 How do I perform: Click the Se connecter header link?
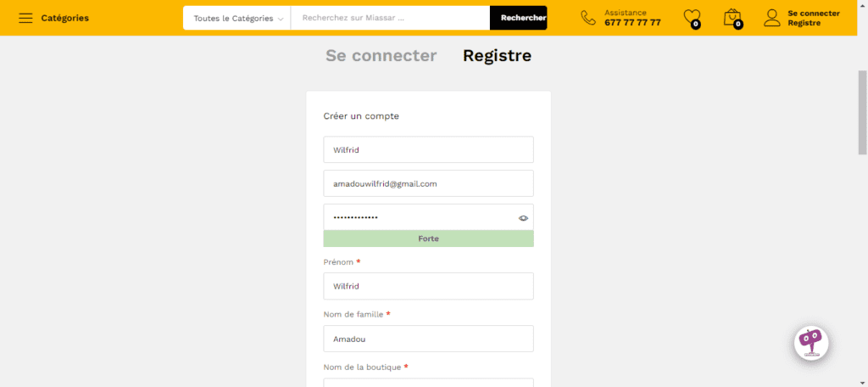[x=813, y=13]
